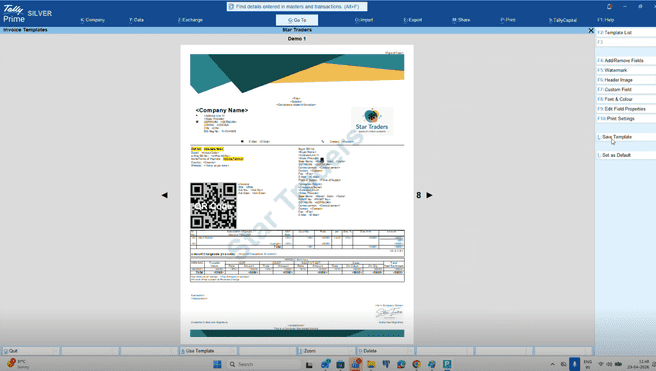
Task: Open the K: Company menu
Action: pyautogui.click(x=92, y=20)
